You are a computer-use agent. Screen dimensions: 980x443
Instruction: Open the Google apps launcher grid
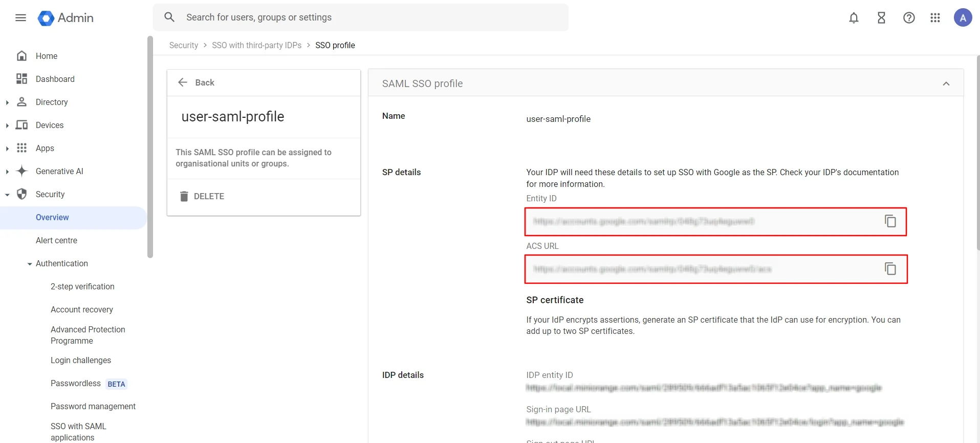coord(935,17)
